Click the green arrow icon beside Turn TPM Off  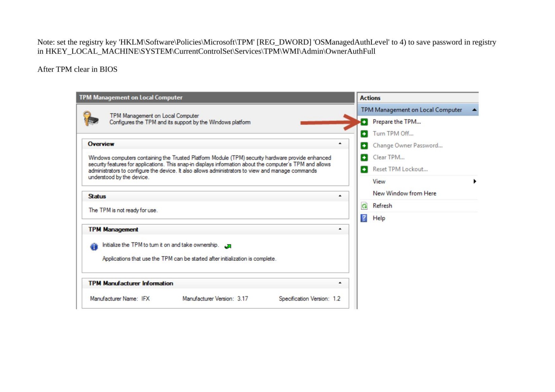click(364, 134)
